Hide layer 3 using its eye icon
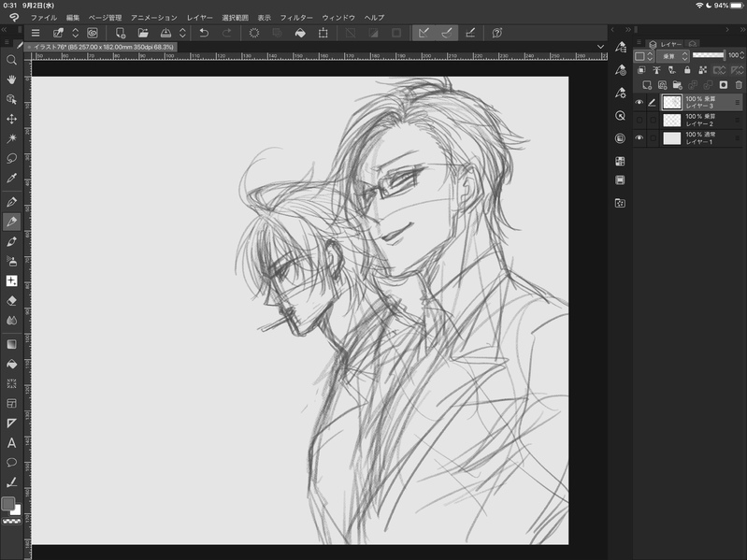Viewport: 747px width, 560px height. click(x=639, y=103)
